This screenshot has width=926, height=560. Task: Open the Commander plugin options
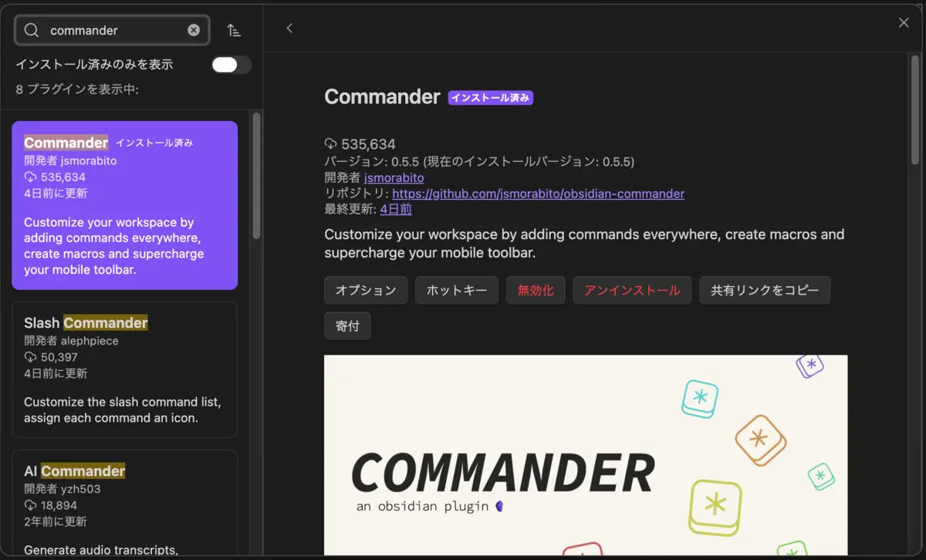click(366, 290)
